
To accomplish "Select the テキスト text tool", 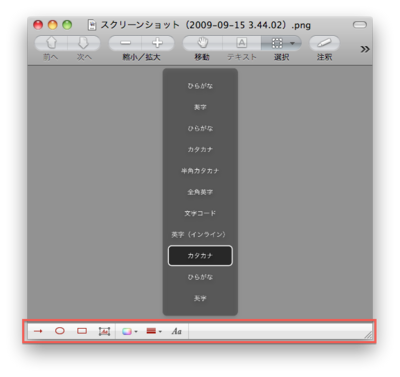I will [242, 43].
